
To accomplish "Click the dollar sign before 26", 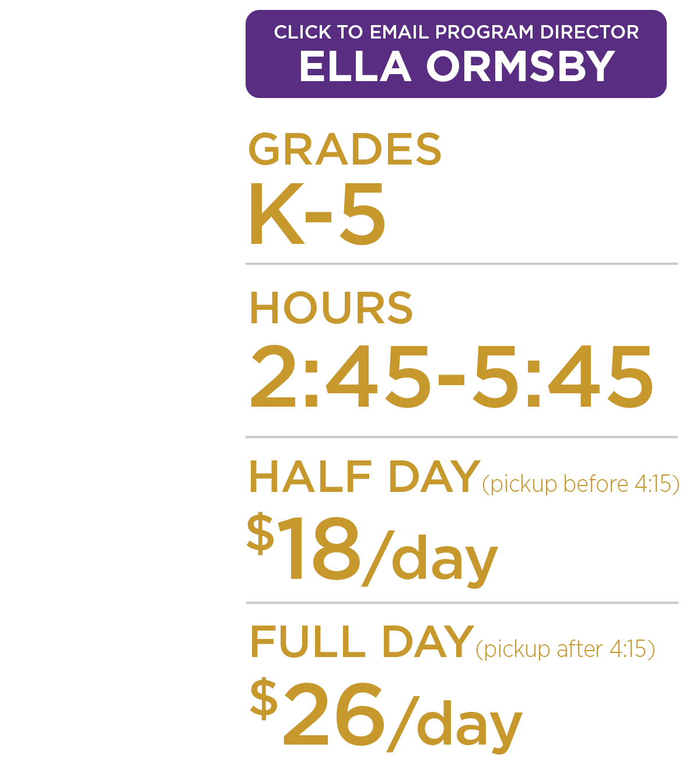I will click(264, 697).
